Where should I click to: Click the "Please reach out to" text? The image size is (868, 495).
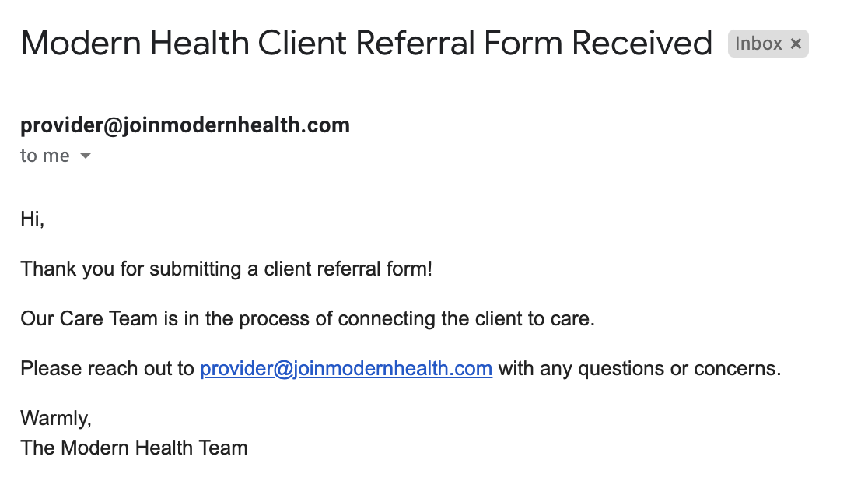(107, 368)
